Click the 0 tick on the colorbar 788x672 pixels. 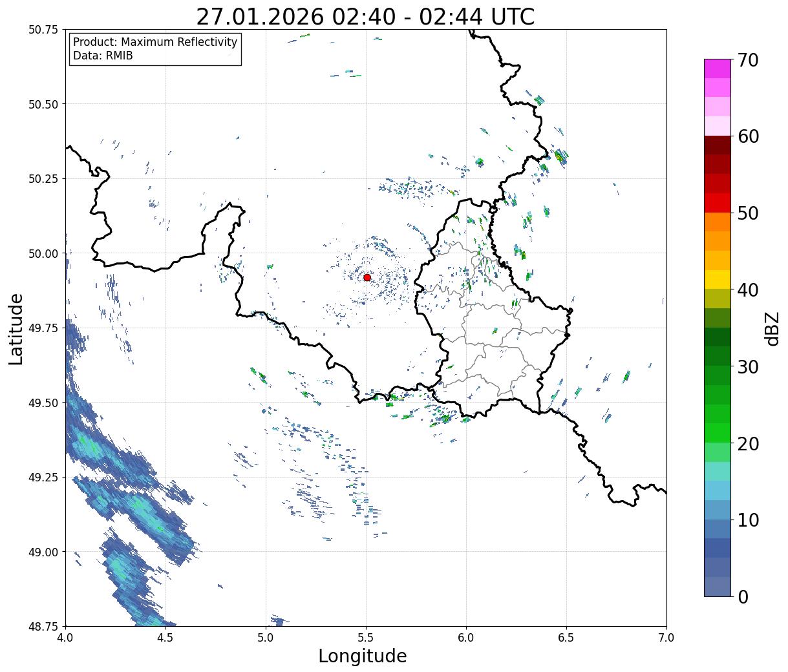click(743, 596)
